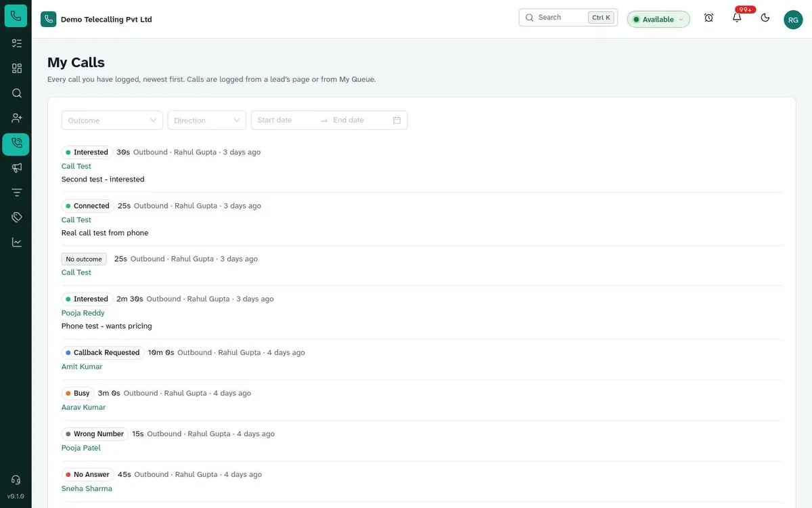
Task: Open the megaphone campaigns sidebar icon
Action: click(x=17, y=167)
